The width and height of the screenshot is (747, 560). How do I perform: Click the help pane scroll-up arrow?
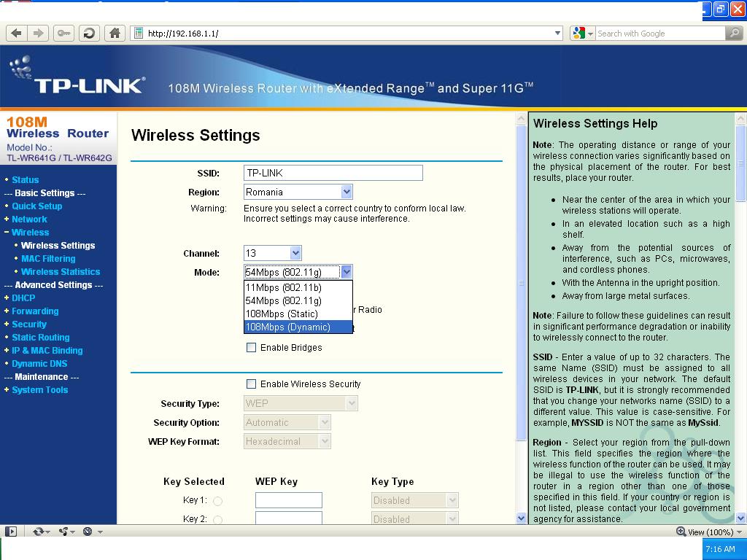[x=741, y=118]
